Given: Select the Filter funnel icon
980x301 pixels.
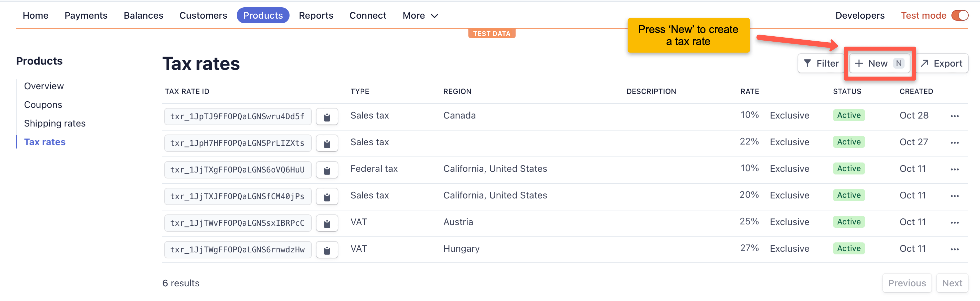Looking at the screenshot, I should tap(808, 63).
